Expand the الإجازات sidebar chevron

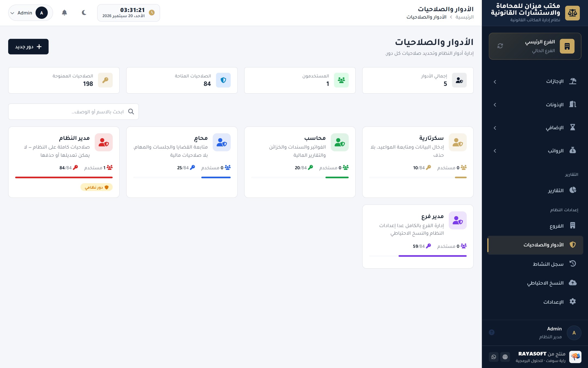click(495, 82)
